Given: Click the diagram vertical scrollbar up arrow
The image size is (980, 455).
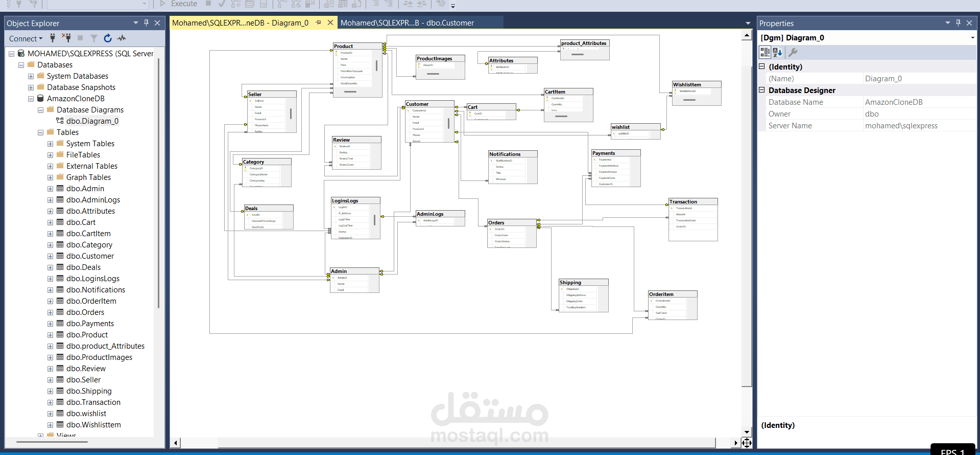Looking at the screenshot, I should (x=747, y=35).
